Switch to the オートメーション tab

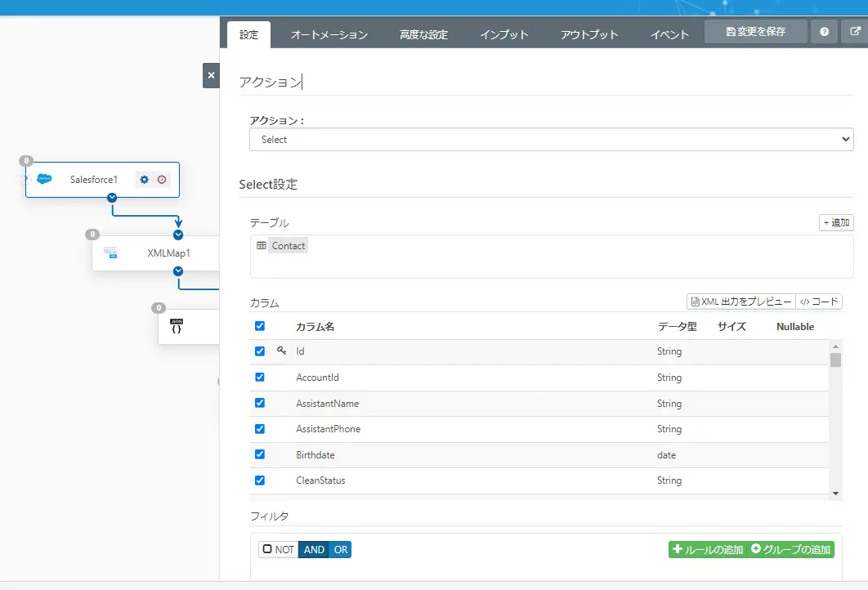pos(329,35)
